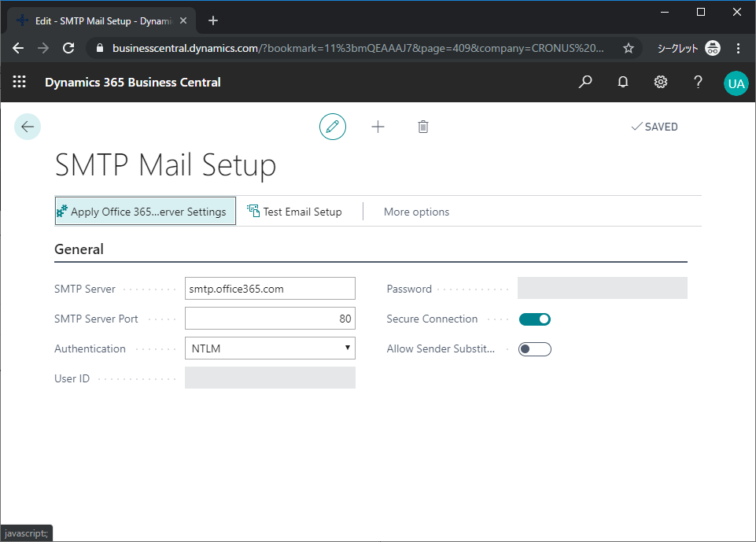The image size is (756, 542).
Task: Click the SMTP Server Port label
Action: [96, 319]
